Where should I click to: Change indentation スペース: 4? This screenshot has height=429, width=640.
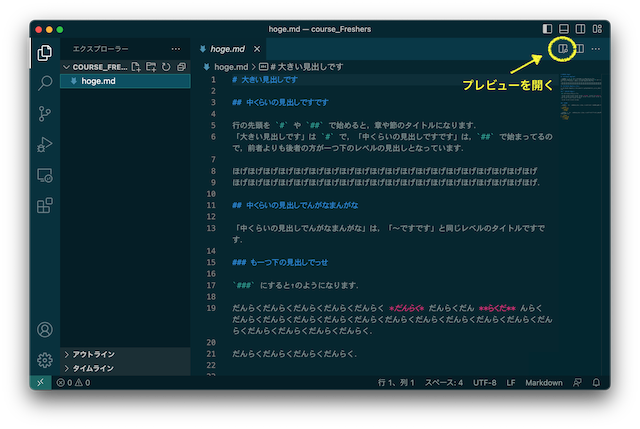444,382
